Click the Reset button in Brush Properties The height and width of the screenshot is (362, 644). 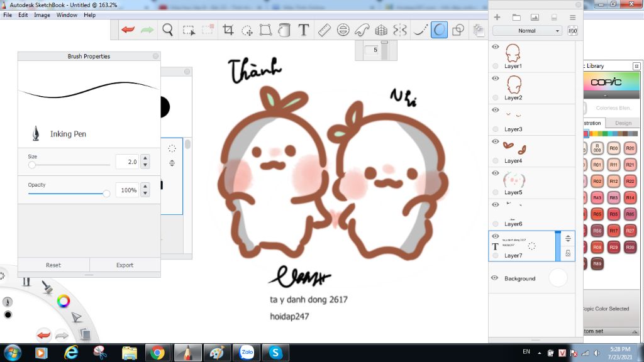53,265
